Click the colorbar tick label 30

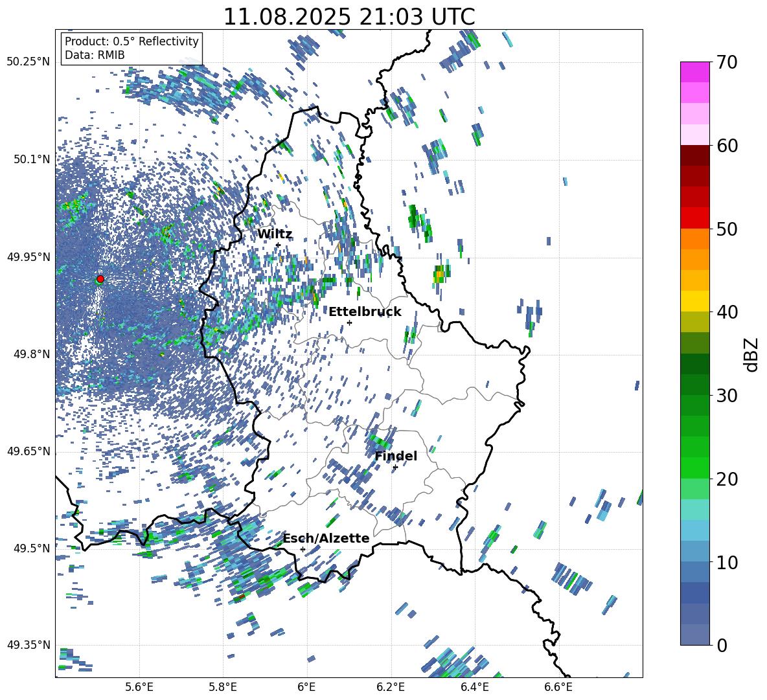pos(727,396)
